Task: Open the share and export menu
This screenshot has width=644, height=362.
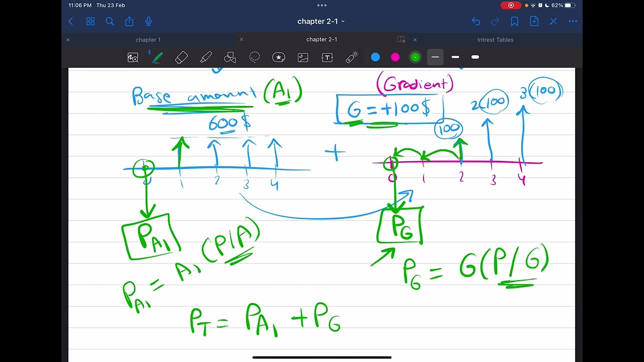Action: 129,21
